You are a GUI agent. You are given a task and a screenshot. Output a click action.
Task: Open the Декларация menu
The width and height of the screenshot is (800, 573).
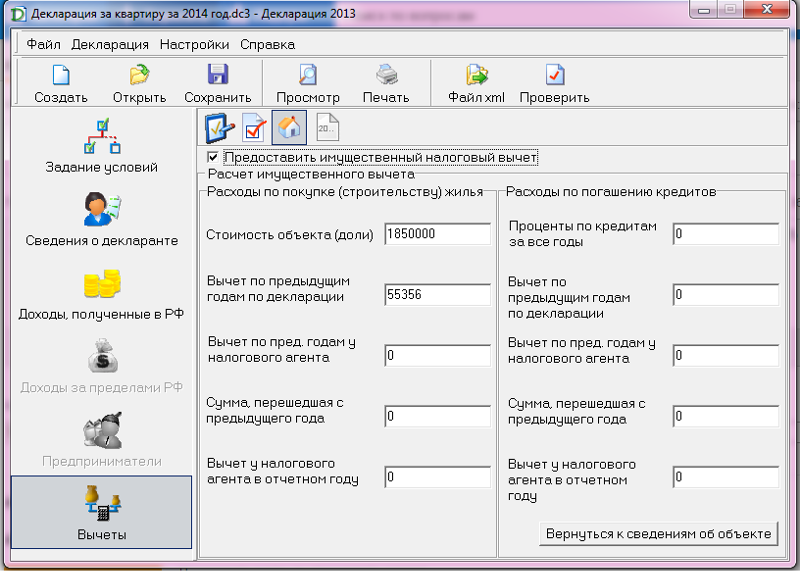[x=110, y=44]
